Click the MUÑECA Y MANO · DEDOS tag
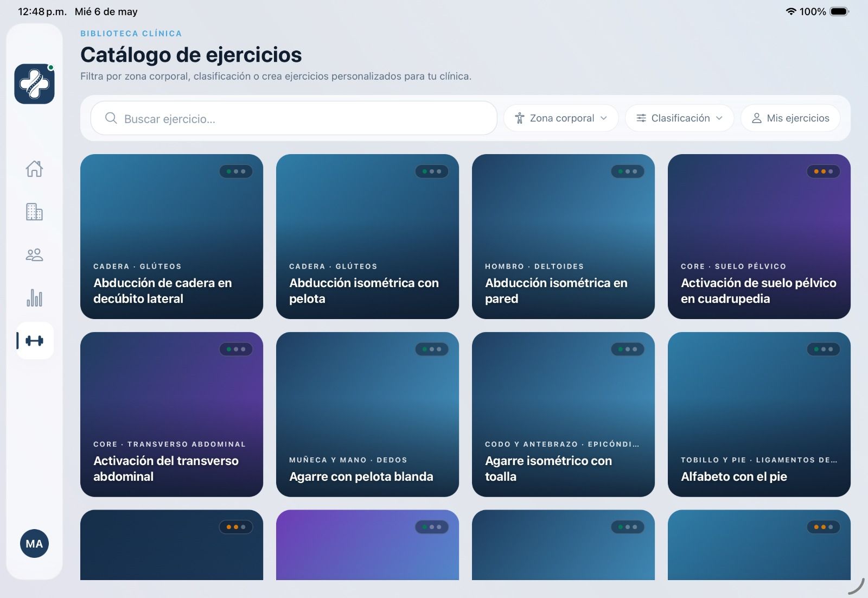 point(348,460)
